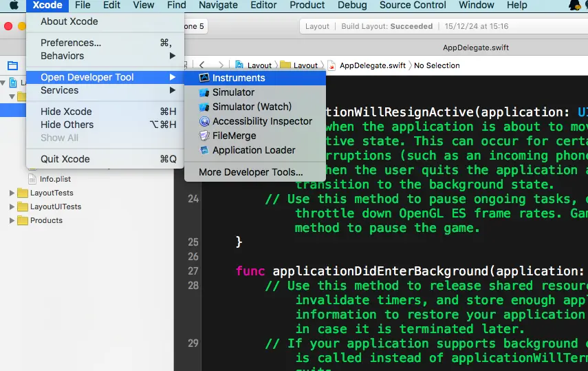Viewport: 588px width, 371px height.
Task: Click Layout project in jump bar
Action: point(254,65)
